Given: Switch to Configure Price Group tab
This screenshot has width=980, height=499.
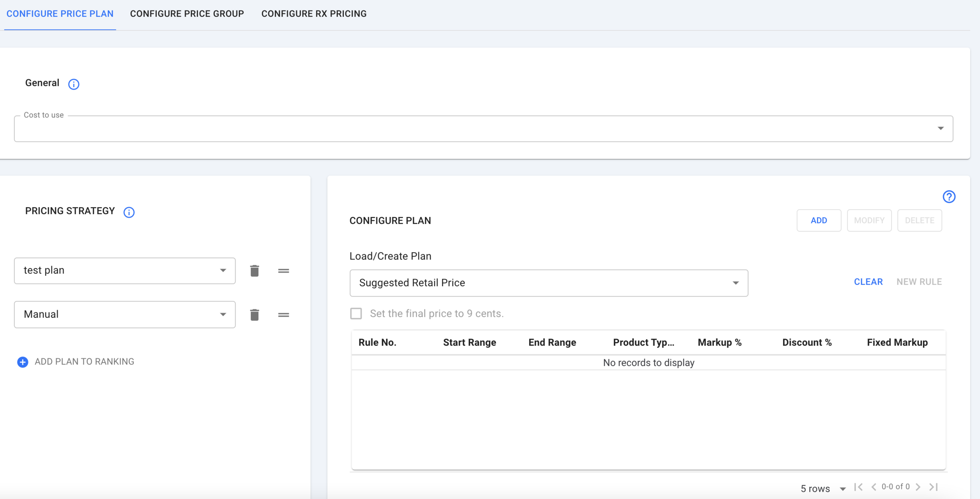Looking at the screenshot, I should [x=187, y=14].
